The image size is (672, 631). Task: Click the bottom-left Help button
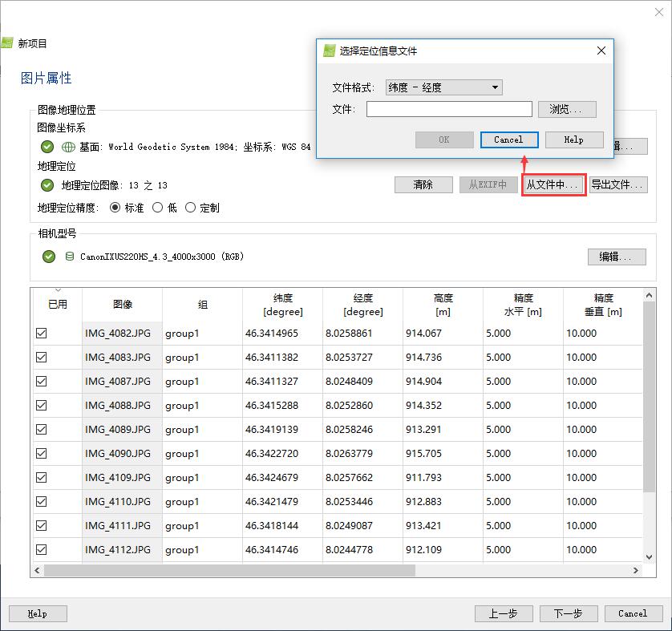38,613
